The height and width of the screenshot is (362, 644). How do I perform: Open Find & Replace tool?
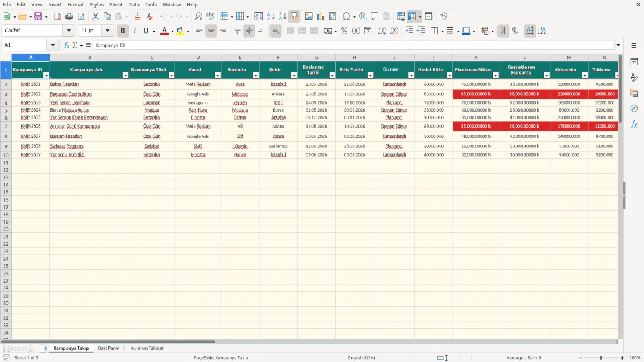point(199,17)
